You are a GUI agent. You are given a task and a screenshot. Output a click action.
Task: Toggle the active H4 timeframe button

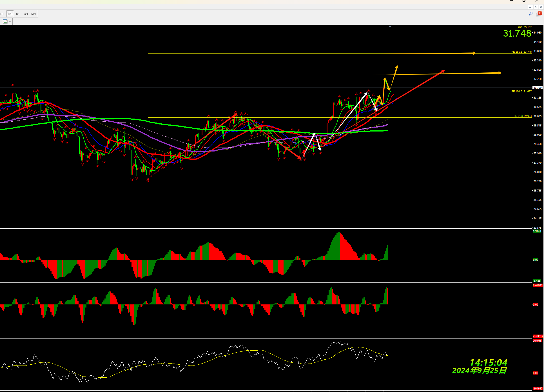pyautogui.click(x=10, y=14)
